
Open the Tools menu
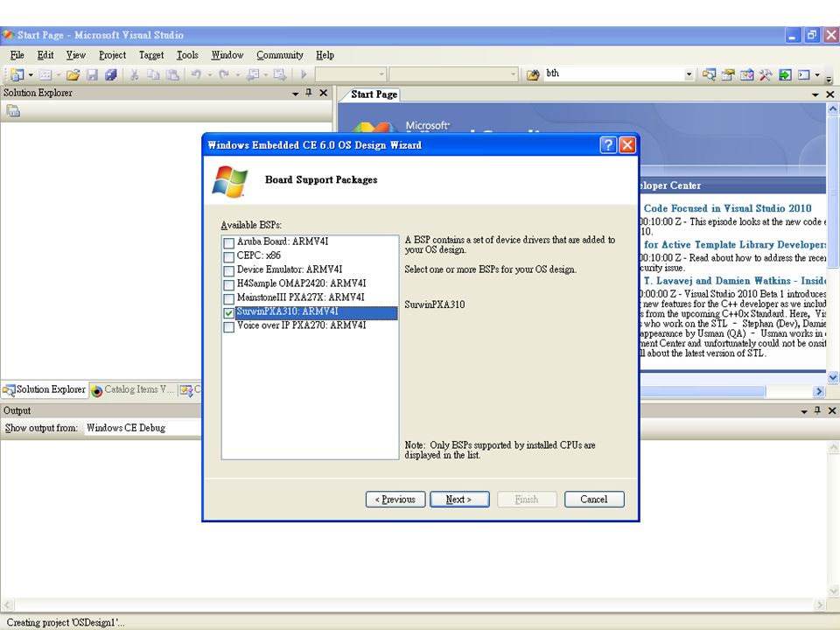coord(187,54)
